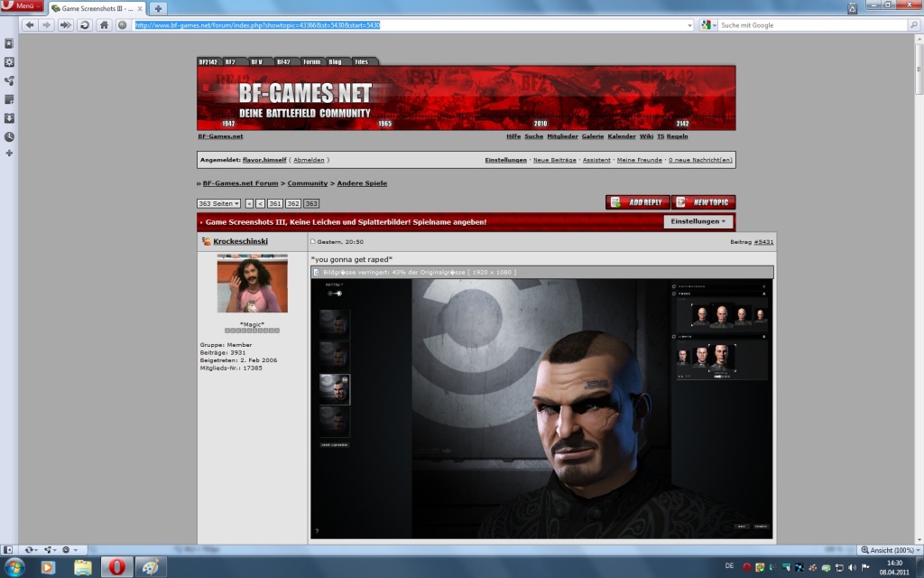Open the Ansicht (100%) zoom dropdown
Image resolution: width=924 pixels, height=578 pixels.
click(x=890, y=550)
